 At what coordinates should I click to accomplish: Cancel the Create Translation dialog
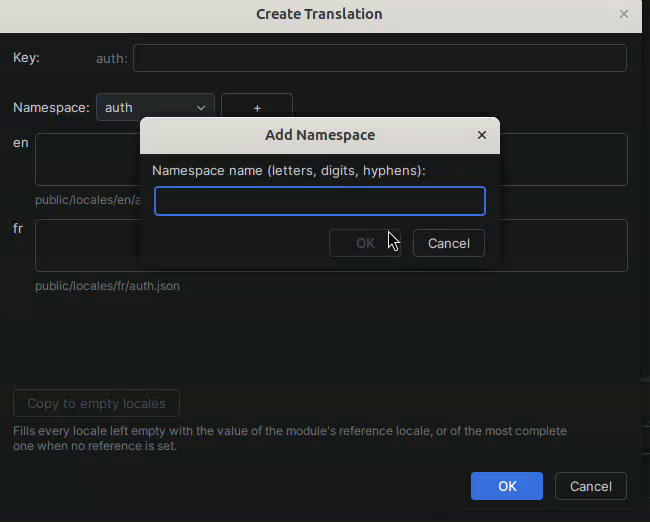tap(591, 486)
